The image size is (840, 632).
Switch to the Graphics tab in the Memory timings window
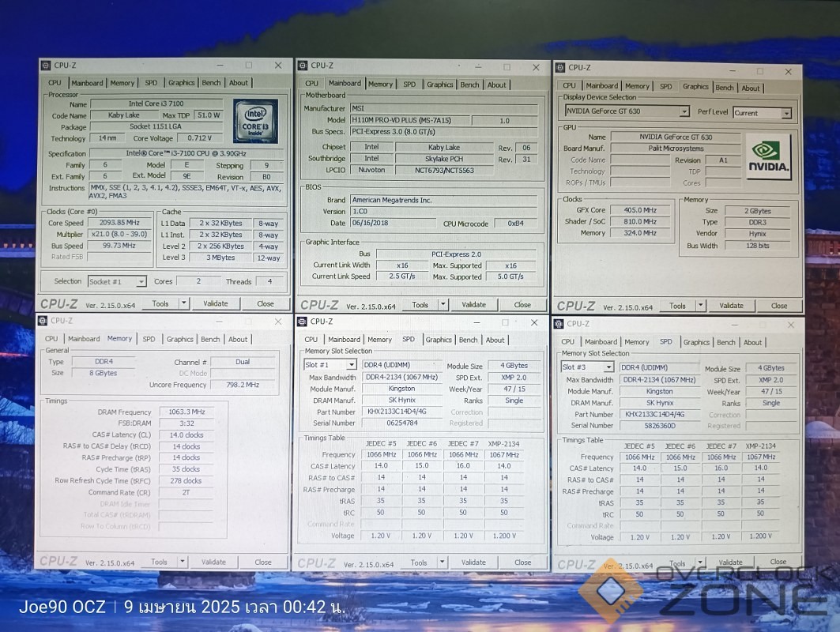pos(179,339)
